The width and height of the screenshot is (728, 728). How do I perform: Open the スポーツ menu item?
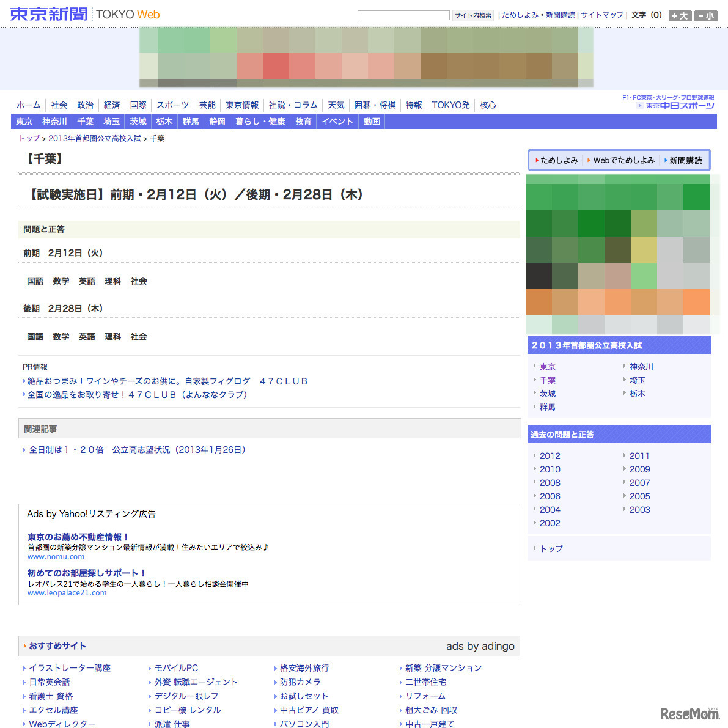[173, 105]
